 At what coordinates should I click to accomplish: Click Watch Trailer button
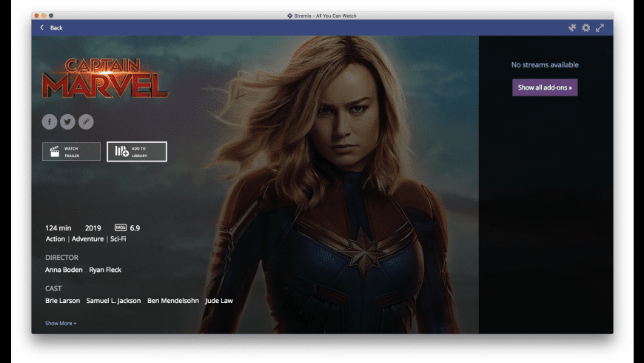72,152
